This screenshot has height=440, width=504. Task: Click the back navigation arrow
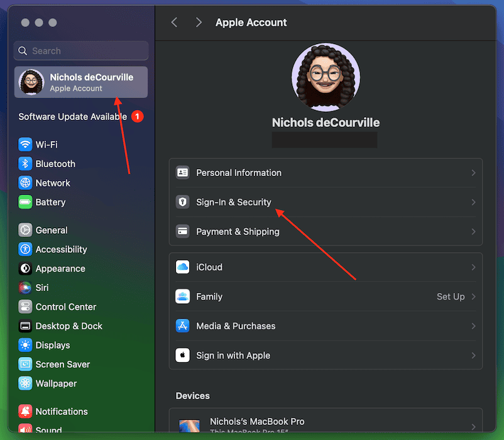[x=175, y=23]
